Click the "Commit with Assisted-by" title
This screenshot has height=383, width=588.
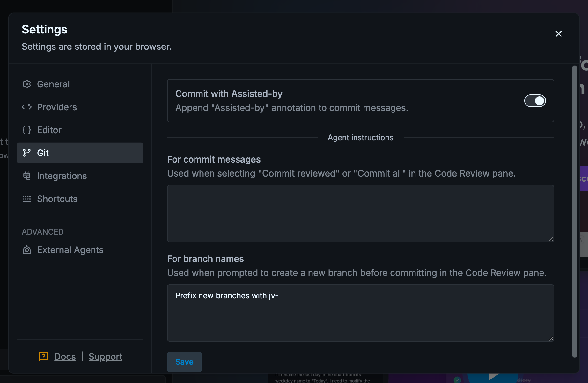[x=229, y=94]
